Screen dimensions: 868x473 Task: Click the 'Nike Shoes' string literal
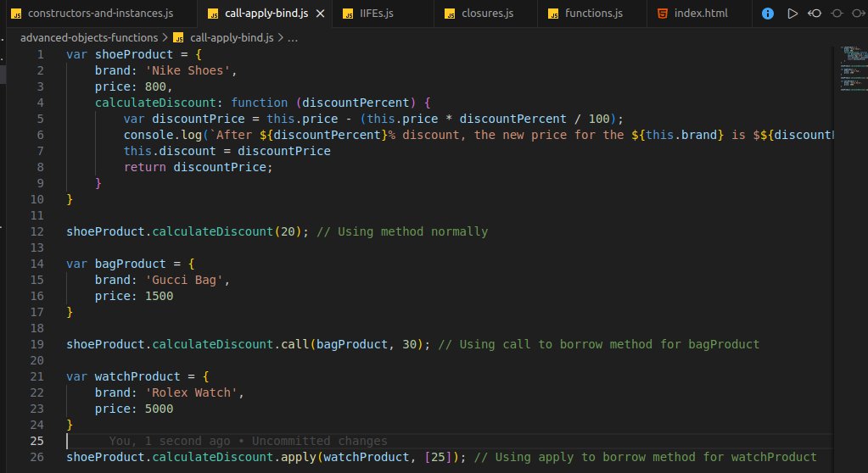(x=188, y=70)
